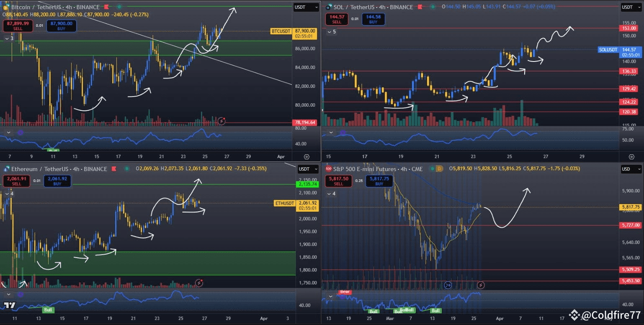Collapse the RSI pane legend on S&P chart

tap(331, 297)
